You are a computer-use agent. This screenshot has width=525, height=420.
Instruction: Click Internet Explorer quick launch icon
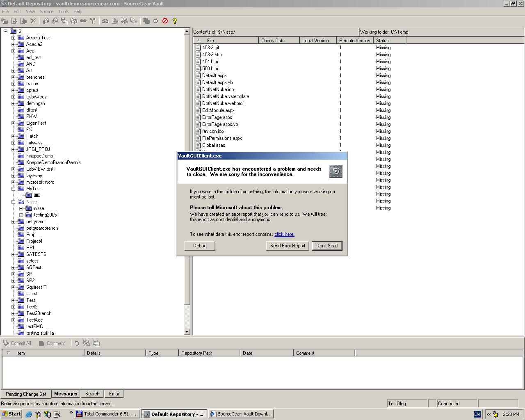[x=29, y=414]
